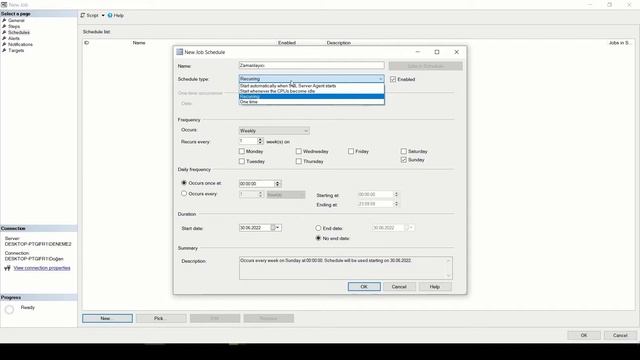Click the New... schedule button
Screen dimensions: 640x360
coord(107,318)
